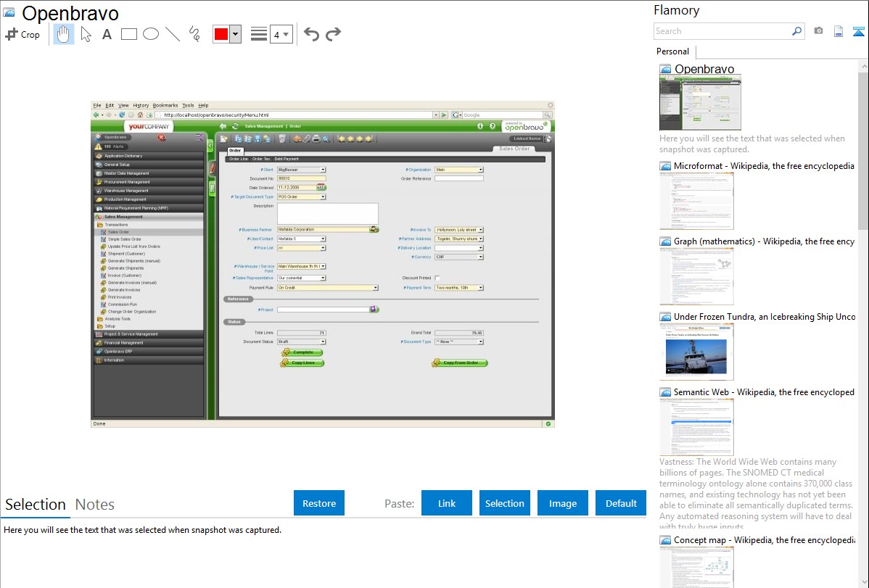
Task: Click the icon beside Graph (mathematics) title
Action: point(665,241)
